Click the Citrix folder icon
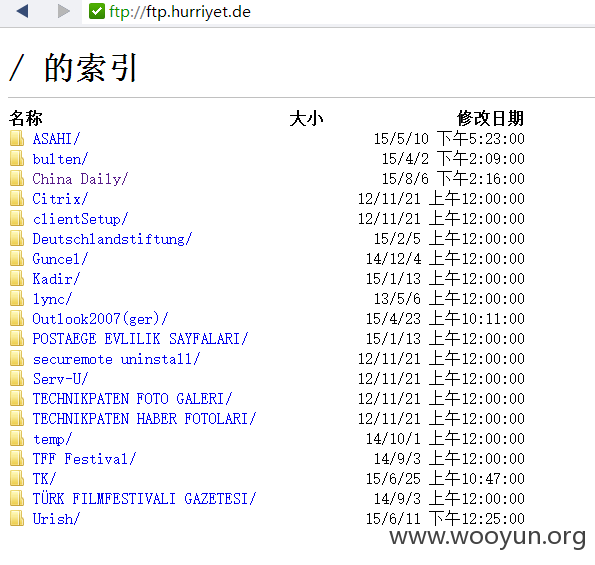The width and height of the screenshot is (595, 565). pos(17,198)
